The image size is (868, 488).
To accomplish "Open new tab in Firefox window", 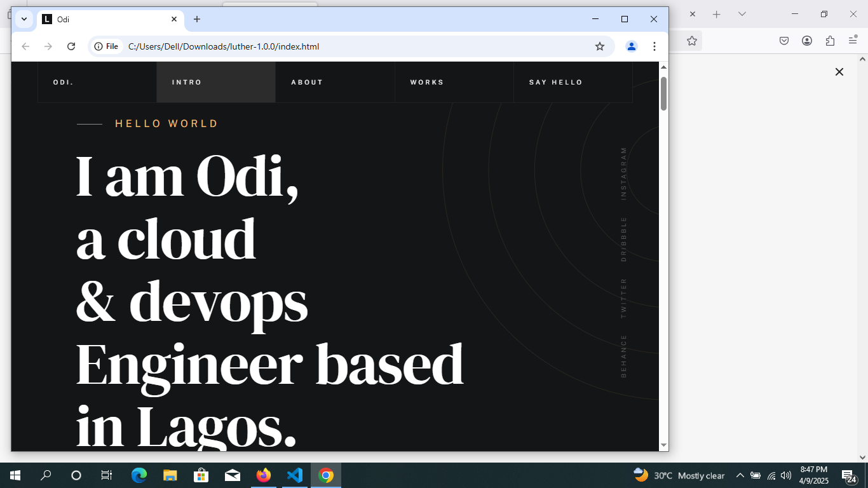I will pos(717,14).
